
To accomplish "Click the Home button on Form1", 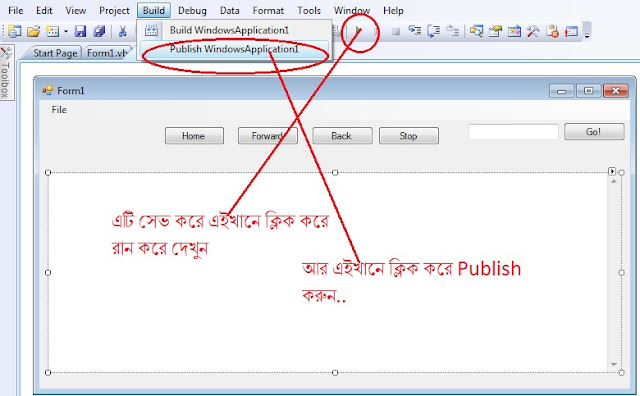I will [194, 136].
